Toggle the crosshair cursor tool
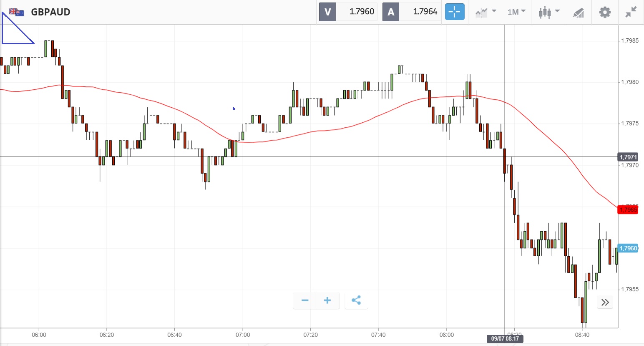Image resolution: width=644 pixels, height=346 pixels. (455, 12)
